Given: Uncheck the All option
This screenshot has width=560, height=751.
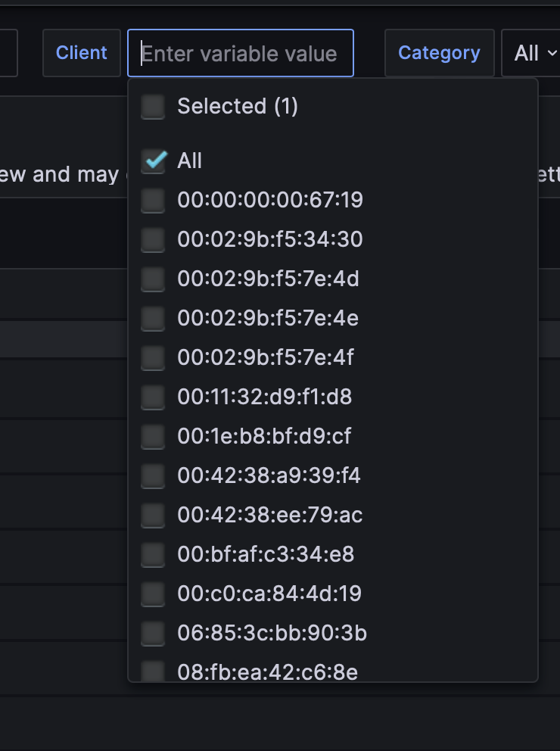Looking at the screenshot, I should [x=153, y=160].
